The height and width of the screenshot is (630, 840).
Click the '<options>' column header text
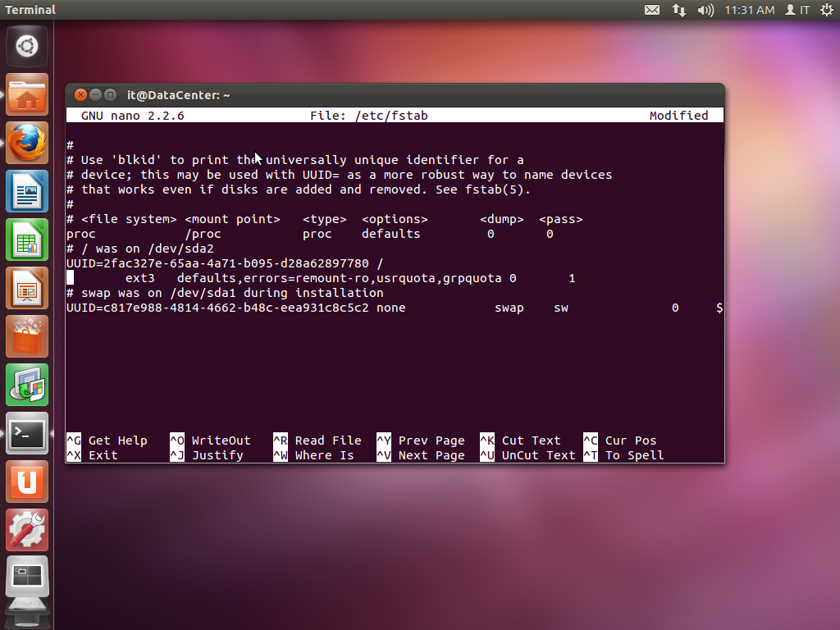pyautogui.click(x=395, y=220)
